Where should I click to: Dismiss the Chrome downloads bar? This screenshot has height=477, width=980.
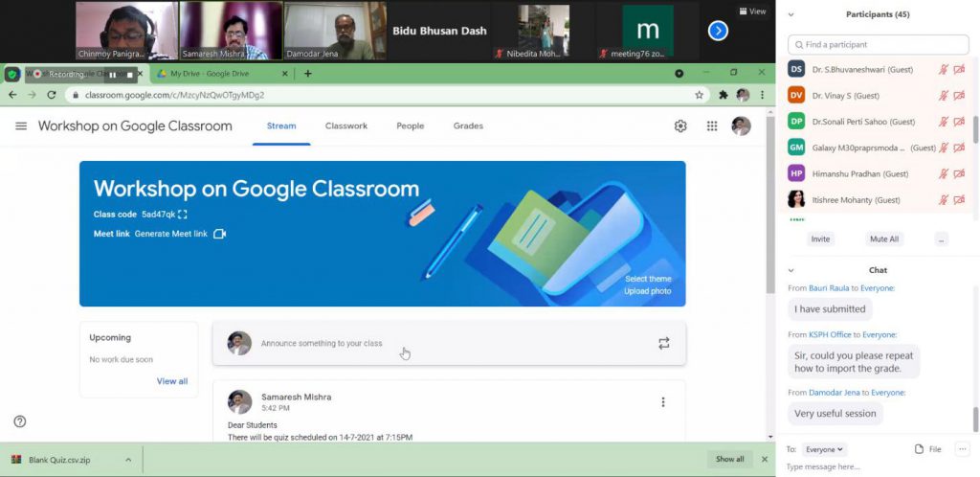[765, 460]
